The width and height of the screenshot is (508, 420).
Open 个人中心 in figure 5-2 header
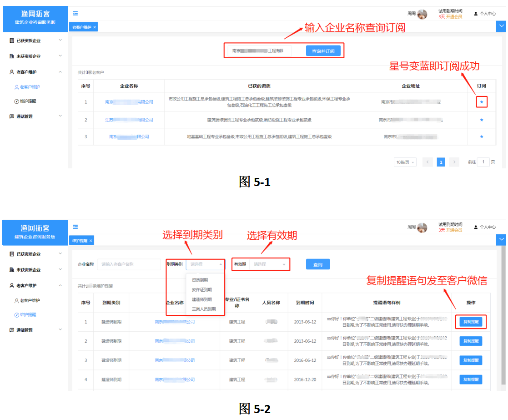(x=485, y=227)
